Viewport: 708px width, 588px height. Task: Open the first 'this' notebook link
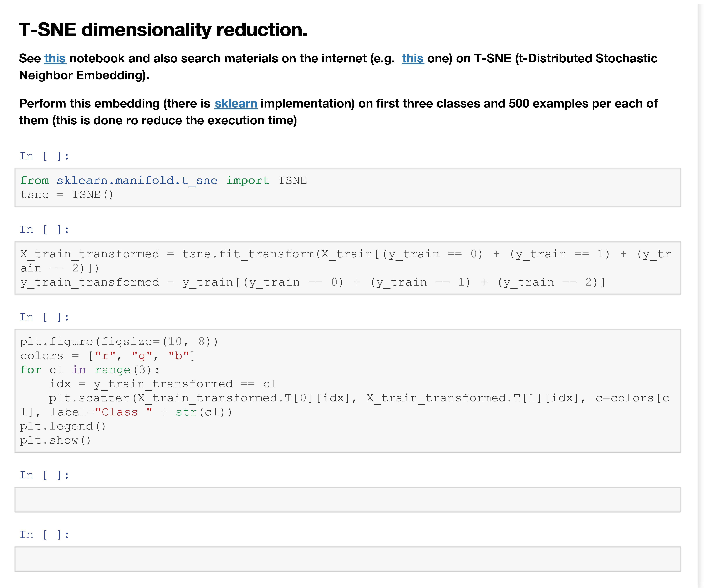point(55,58)
